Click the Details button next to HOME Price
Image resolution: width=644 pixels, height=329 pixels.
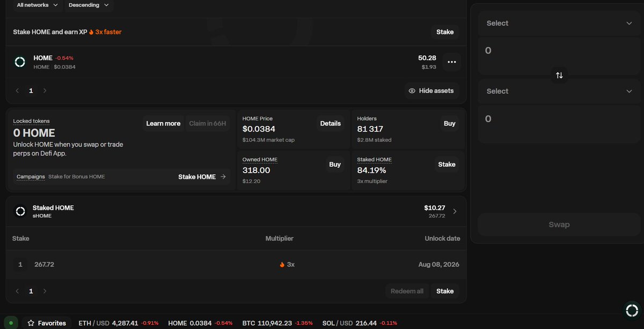point(330,123)
